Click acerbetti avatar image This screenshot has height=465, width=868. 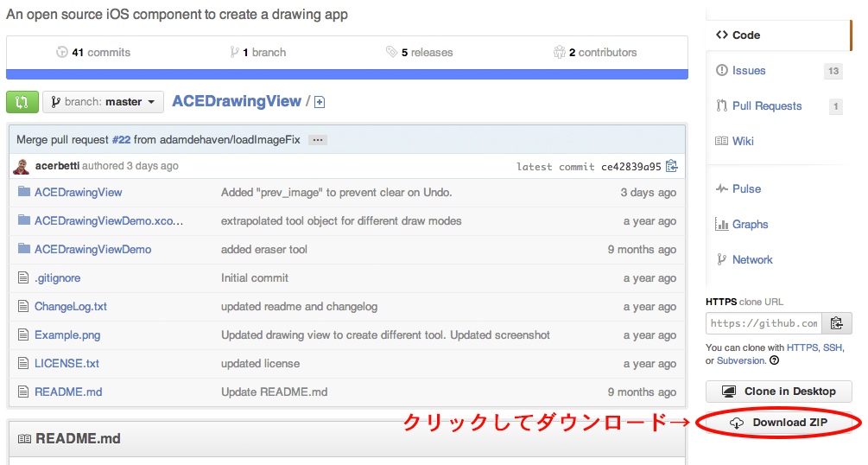click(x=22, y=166)
